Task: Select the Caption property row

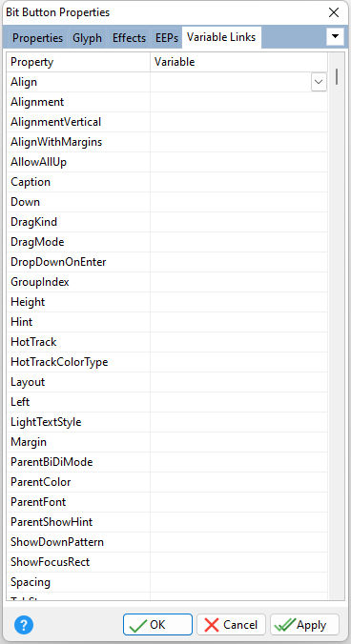Action: (167, 182)
